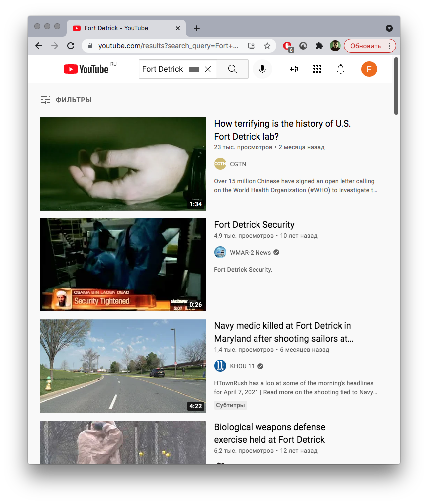Run the search using the magnifier icon
Image resolution: width=428 pixels, height=504 pixels.
point(233,69)
